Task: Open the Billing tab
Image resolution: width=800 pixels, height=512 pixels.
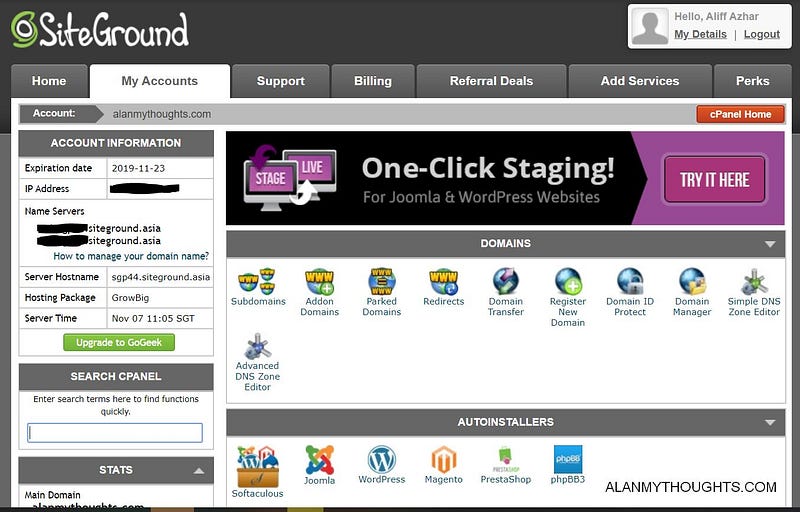Action: coord(373,81)
